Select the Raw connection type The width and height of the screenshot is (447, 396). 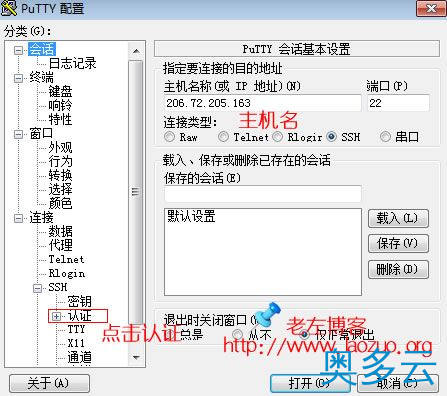point(170,137)
